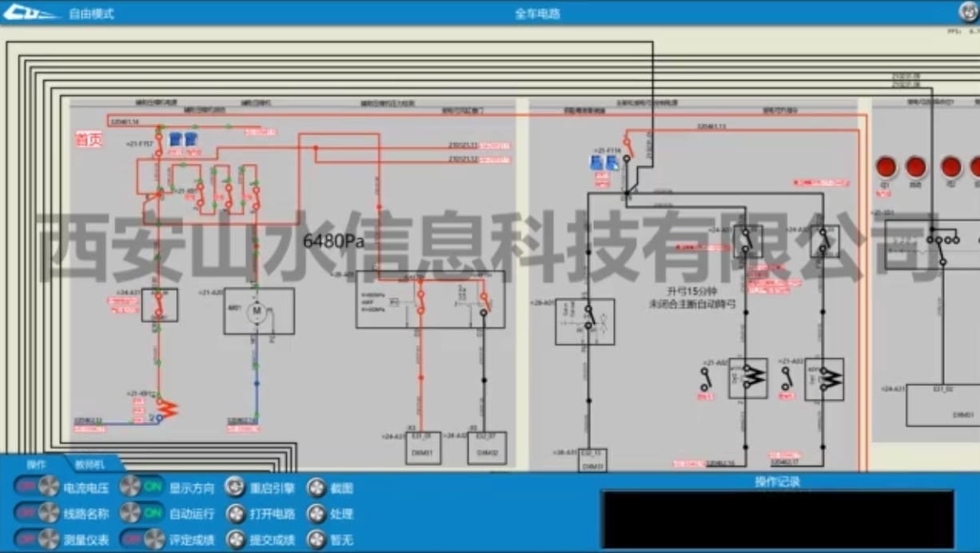Click the 全车电路 title

click(x=538, y=14)
